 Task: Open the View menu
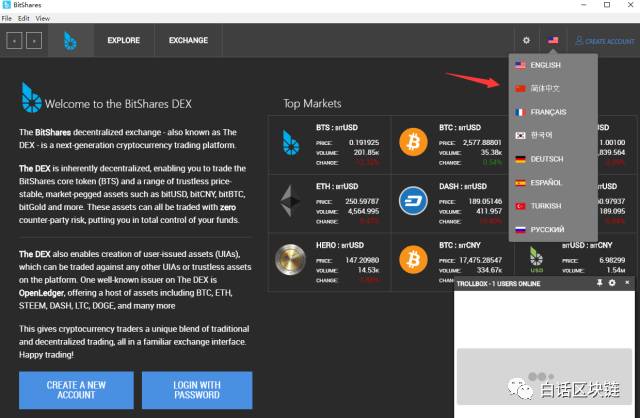(42, 18)
